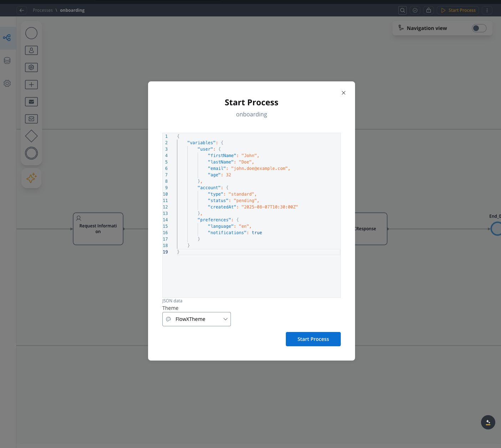Click the floating AI chat button
The height and width of the screenshot is (448, 501).
click(488, 422)
